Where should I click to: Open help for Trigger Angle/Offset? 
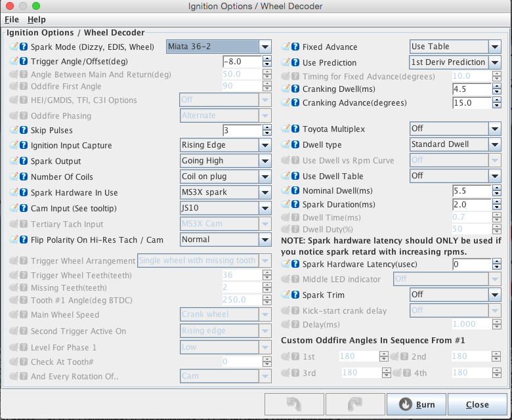click(x=24, y=61)
